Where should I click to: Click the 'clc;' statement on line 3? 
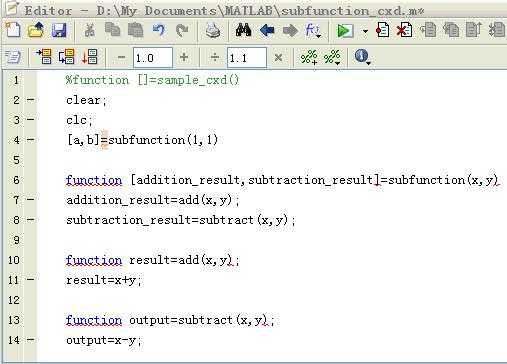pyautogui.click(x=79, y=120)
